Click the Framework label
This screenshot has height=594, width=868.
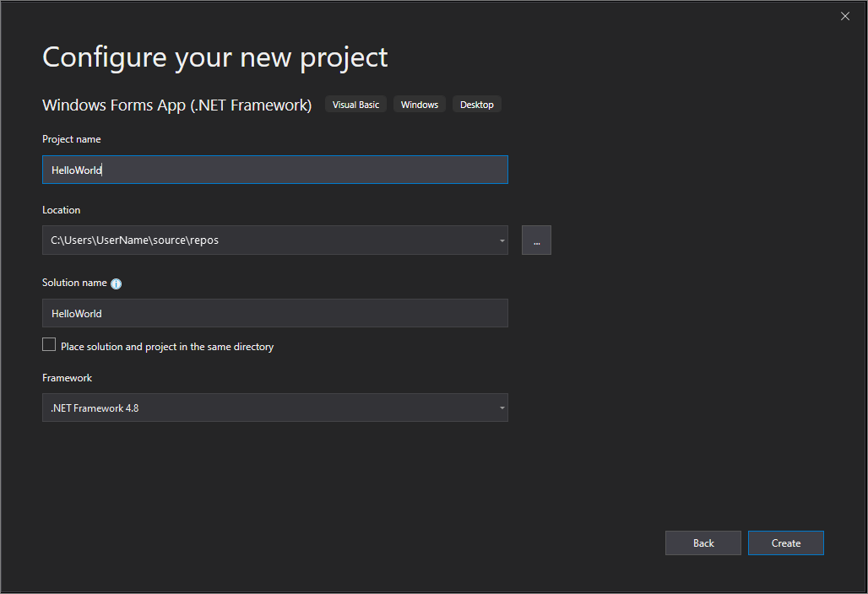(68, 378)
